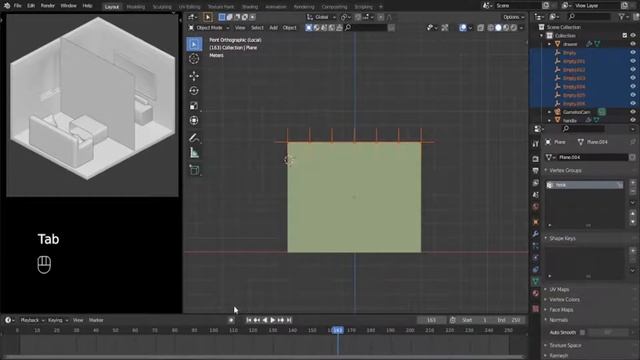Open the Edit menu
This screenshot has height=360, width=640.
point(31,6)
